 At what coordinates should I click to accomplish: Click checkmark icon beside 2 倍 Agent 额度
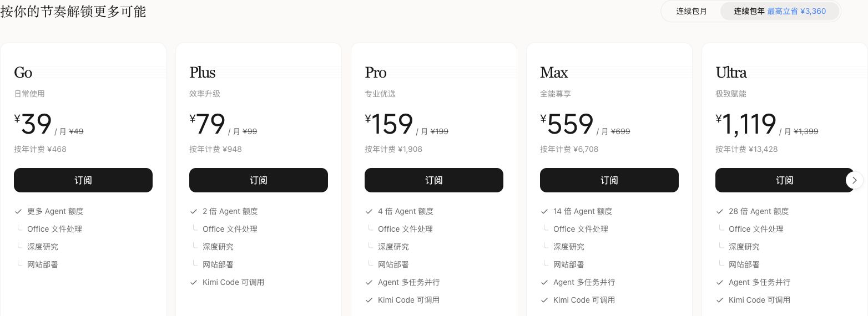[x=194, y=211]
